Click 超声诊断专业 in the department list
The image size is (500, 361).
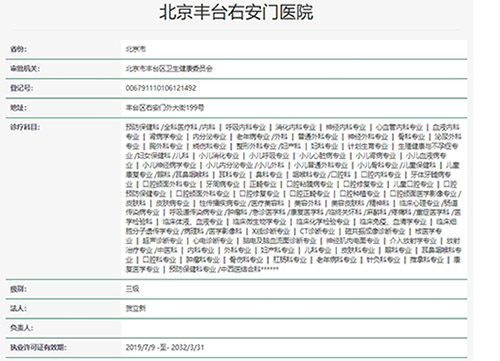(x=163, y=241)
